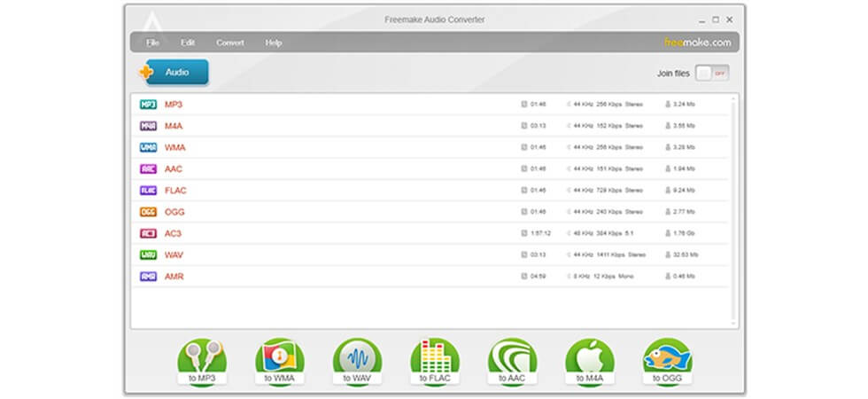
Task: Convert to MP3 with the earbuds icon
Action: 202,362
